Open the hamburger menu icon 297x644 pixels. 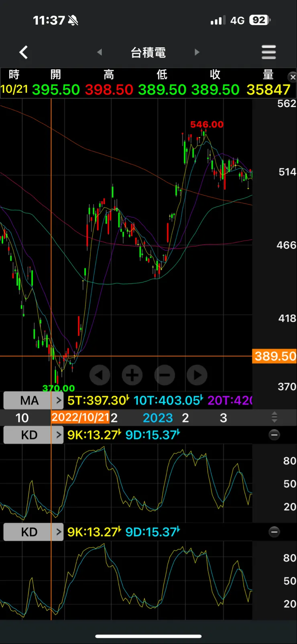click(x=269, y=52)
